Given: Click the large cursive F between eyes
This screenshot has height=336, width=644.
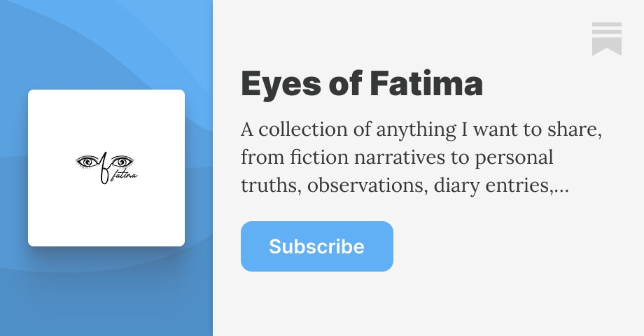Looking at the screenshot, I should click(x=104, y=167).
